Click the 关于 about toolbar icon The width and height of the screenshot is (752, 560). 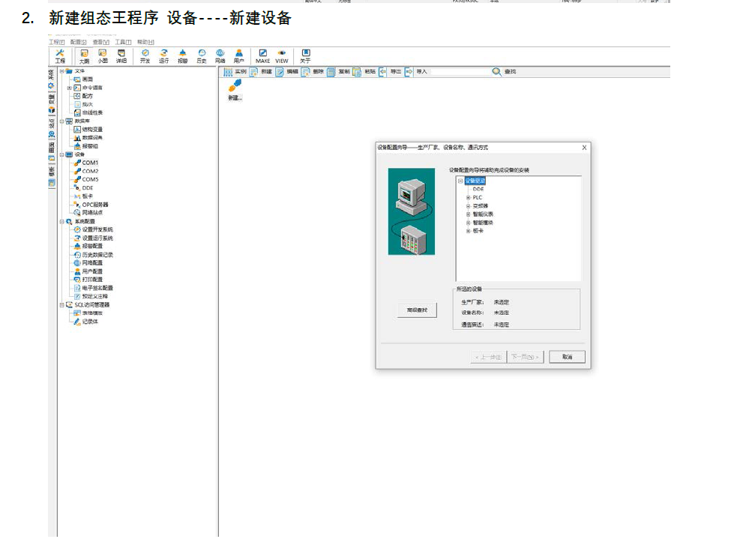305,56
